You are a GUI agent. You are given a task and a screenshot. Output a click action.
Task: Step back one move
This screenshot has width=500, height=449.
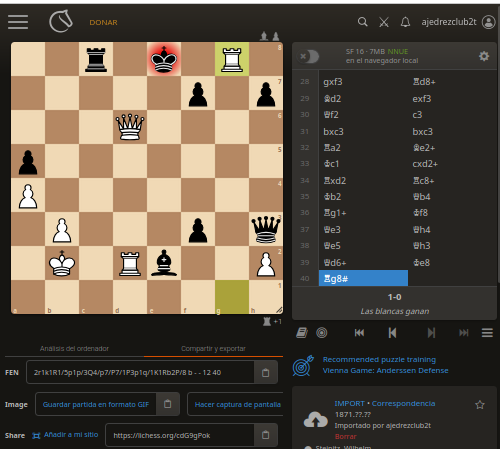pos(392,333)
